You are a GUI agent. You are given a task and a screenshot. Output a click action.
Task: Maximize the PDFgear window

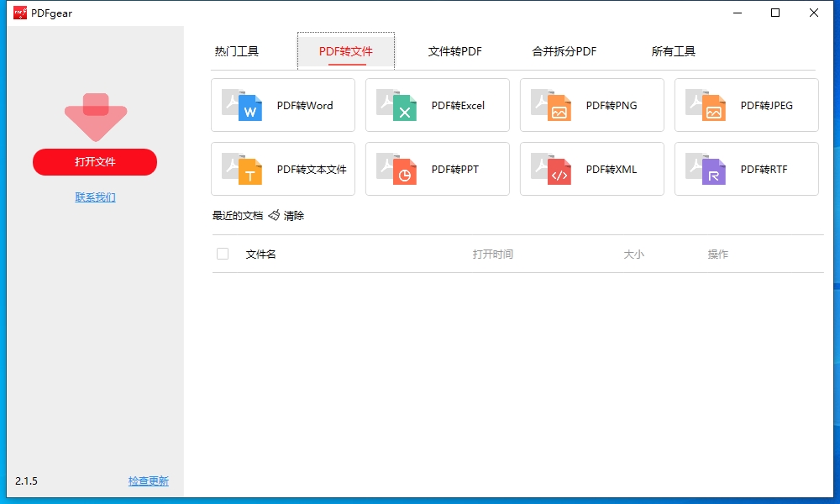(775, 13)
